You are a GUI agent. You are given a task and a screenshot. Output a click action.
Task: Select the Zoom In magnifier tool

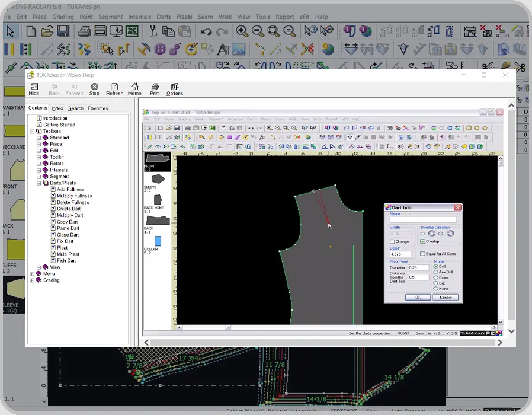[x=242, y=31]
